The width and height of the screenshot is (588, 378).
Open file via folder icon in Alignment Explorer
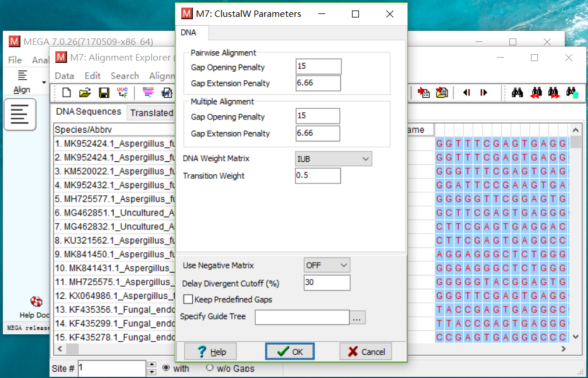pyautogui.click(x=84, y=93)
